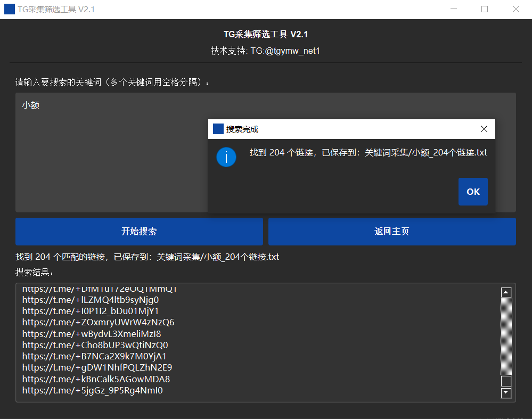Select the link ending in bDu01MjY1

click(x=91, y=311)
